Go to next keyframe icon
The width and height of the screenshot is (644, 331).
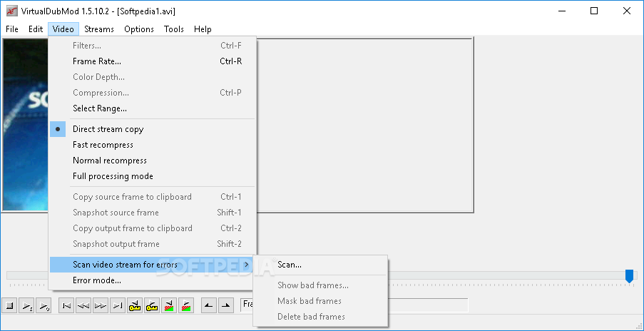(x=152, y=305)
